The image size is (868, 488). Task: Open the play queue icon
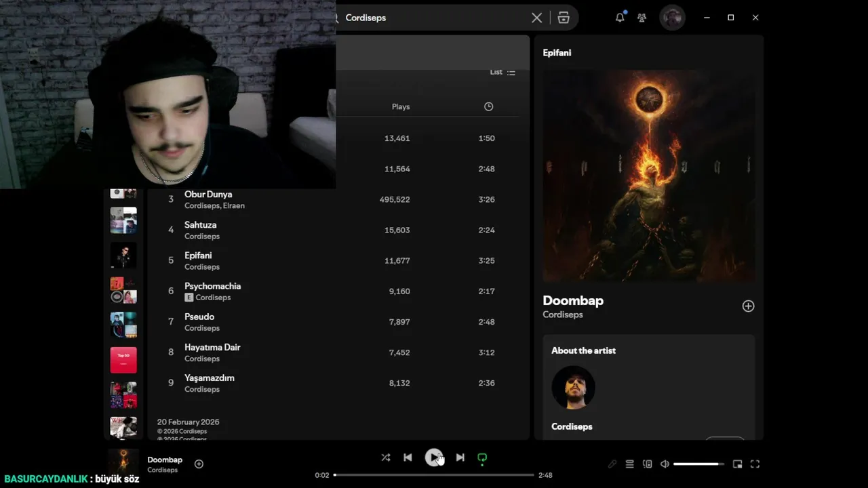coord(629,464)
